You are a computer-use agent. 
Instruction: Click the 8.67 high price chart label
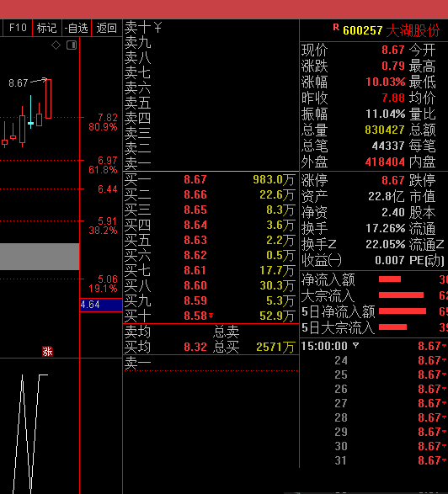19,83
